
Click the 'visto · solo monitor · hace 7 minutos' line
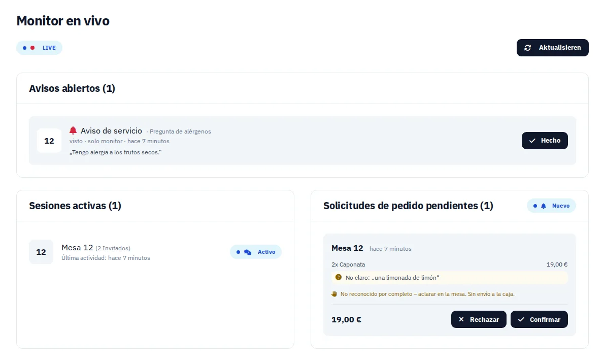pos(119,141)
